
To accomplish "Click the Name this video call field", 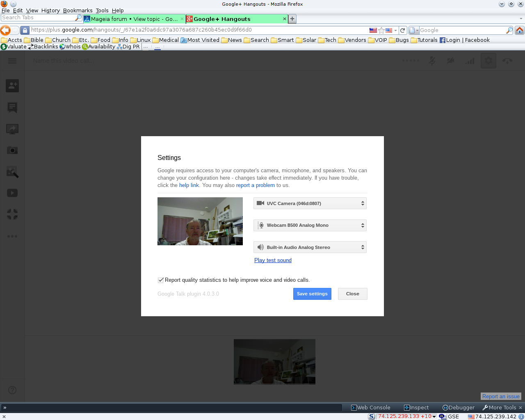I will [x=63, y=61].
